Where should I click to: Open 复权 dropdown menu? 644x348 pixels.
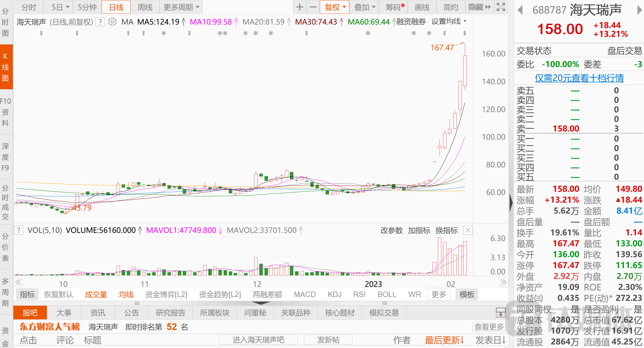pos(335,7)
